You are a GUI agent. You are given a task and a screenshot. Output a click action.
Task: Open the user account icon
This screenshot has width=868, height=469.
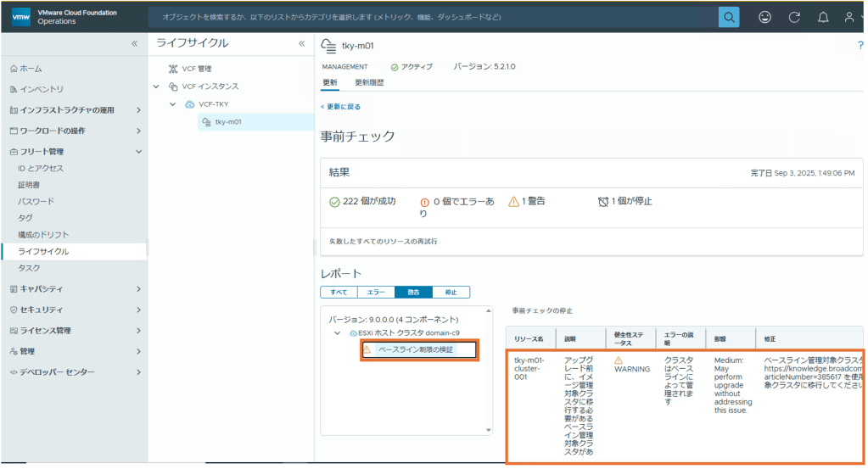pos(848,17)
